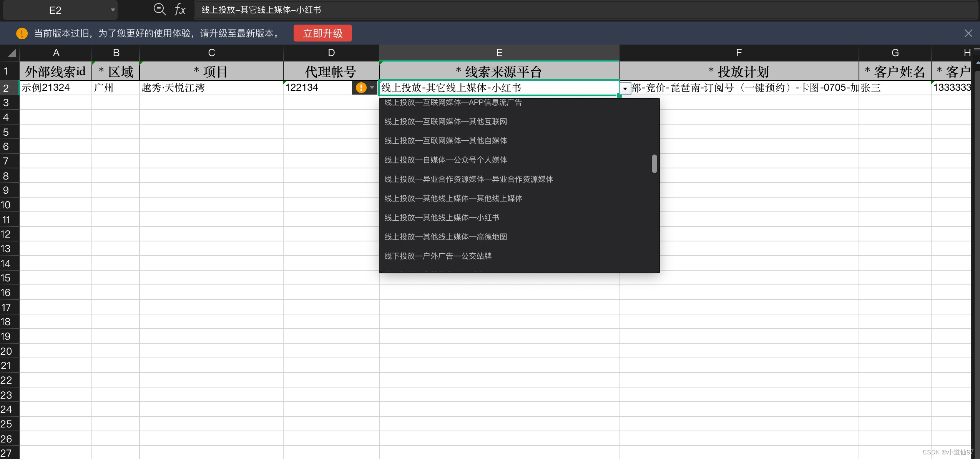The height and width of the screenshot is (459, 980).
Task: Click the zoom magnifier icon near formula bar
Action: pos(159,9)
